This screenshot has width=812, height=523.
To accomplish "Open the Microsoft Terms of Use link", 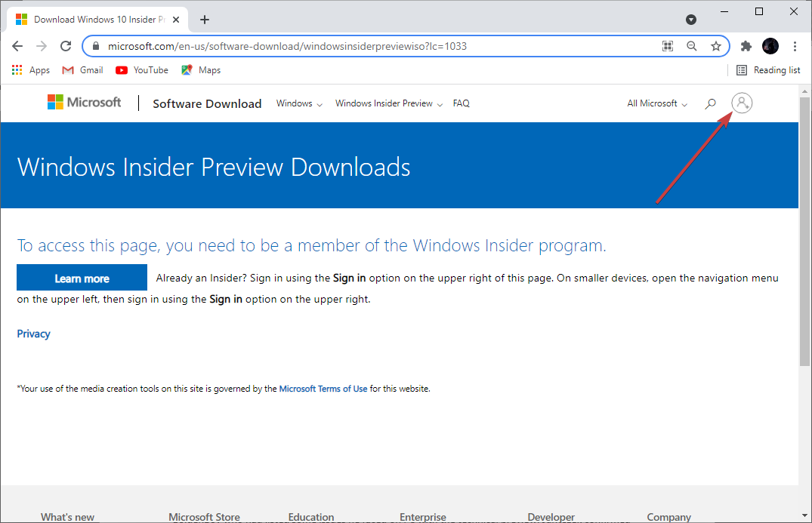I will pyautogui.click(x=323, y=389).
